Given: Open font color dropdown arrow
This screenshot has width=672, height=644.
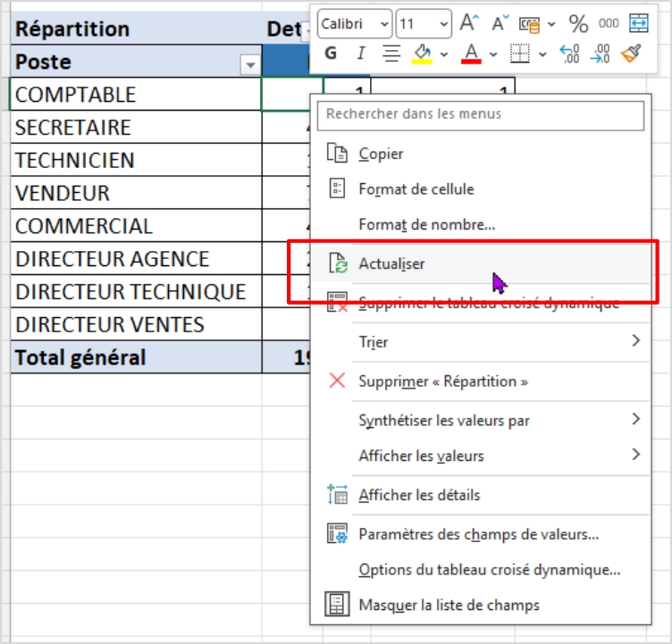Looking at the screenshot, I should pyautogui.click(x=493, y=54).
